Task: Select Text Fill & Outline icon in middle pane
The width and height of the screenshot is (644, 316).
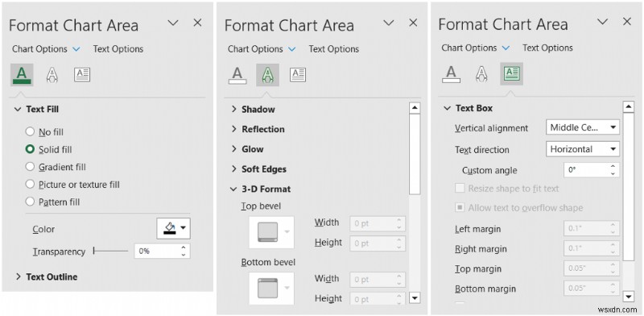Action: coord(237,75)
